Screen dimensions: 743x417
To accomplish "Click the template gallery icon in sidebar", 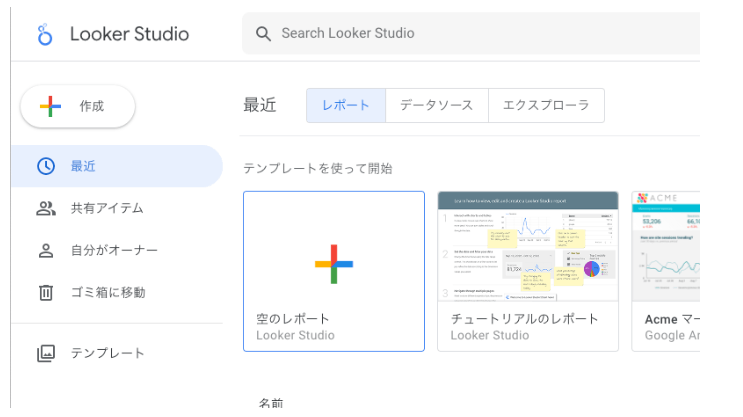I will 46,353.
